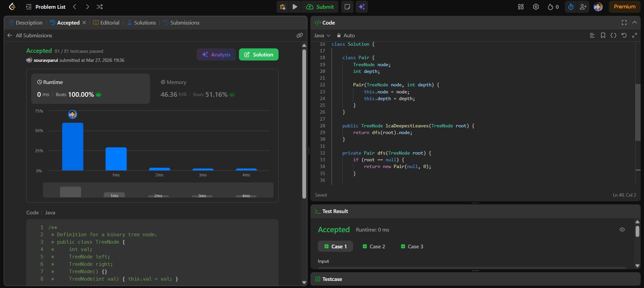Open the notes icon next to Submit

[x=347, y=7]
